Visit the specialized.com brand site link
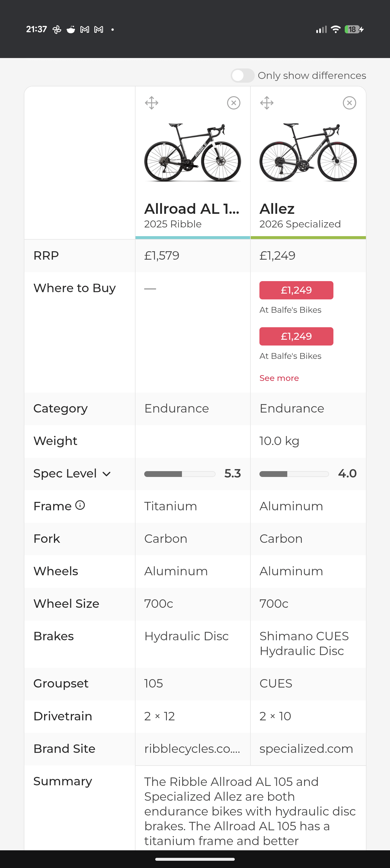 coord(306,749)
